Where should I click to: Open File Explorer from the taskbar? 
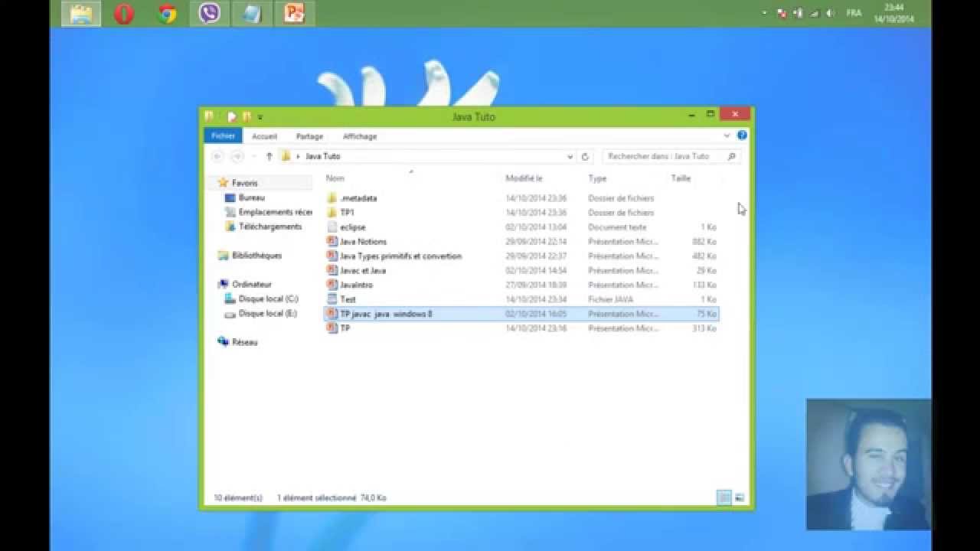click(81, 14)
